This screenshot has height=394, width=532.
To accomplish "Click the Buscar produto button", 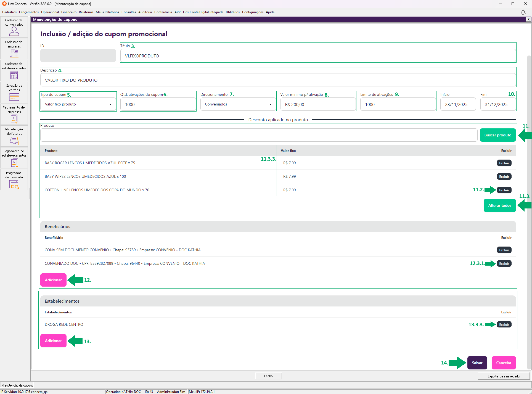I will tap(497, 135).
